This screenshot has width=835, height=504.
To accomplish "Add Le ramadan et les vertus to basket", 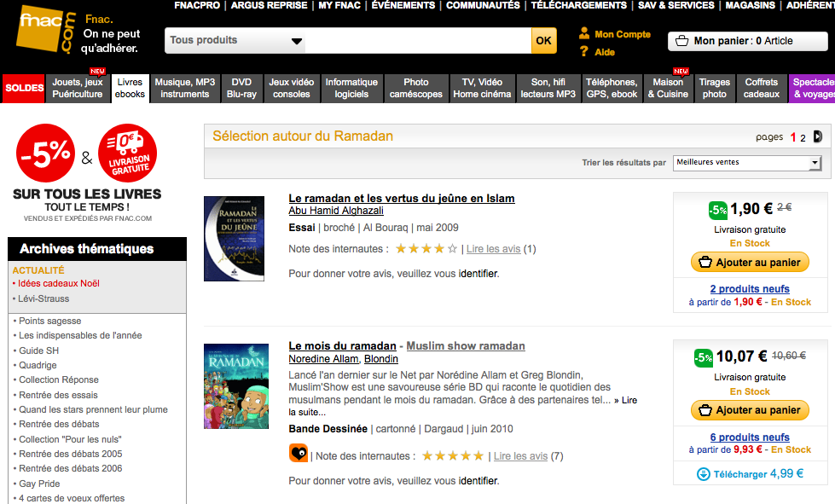I will [750, 262].
